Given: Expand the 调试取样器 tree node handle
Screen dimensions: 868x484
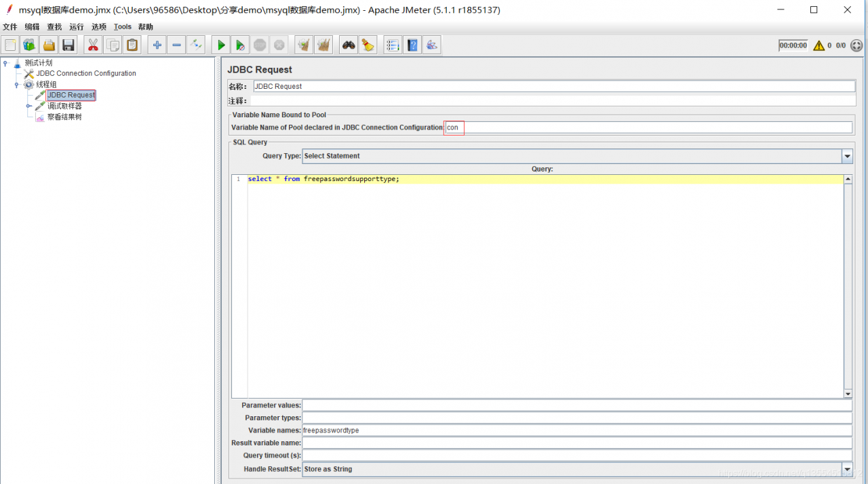Looking at the screenshot, I should click(28, 106).
